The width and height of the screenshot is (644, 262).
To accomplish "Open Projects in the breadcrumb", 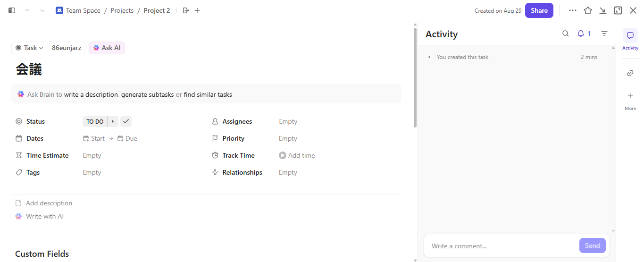I will coord(122,10).
